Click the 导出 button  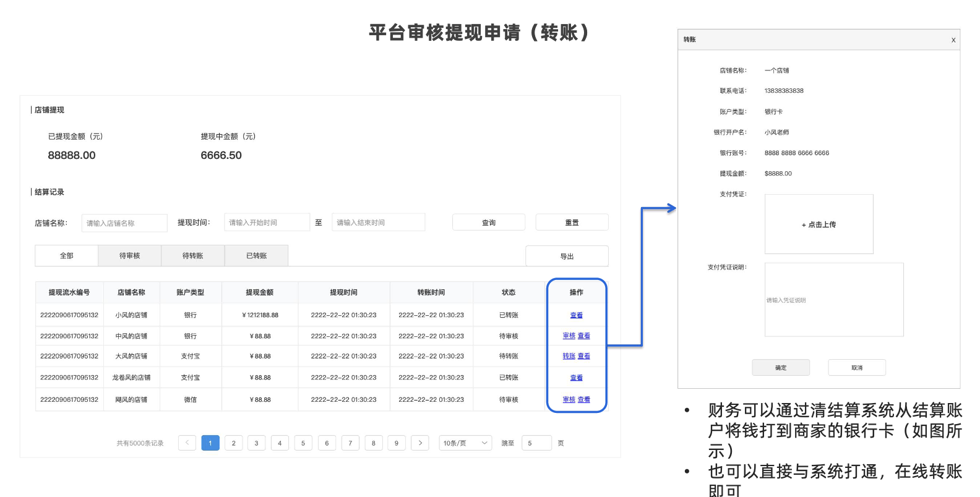[567, 256]
